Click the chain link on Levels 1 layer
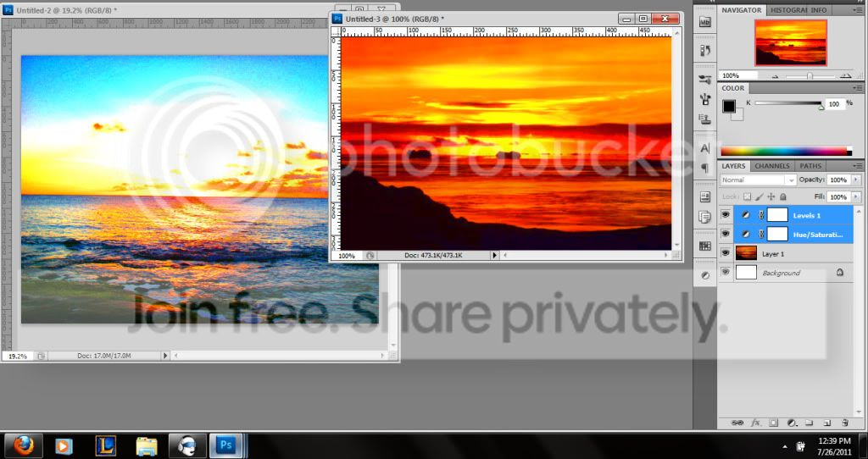Screen dimensions: 868x459 [761, 215]
